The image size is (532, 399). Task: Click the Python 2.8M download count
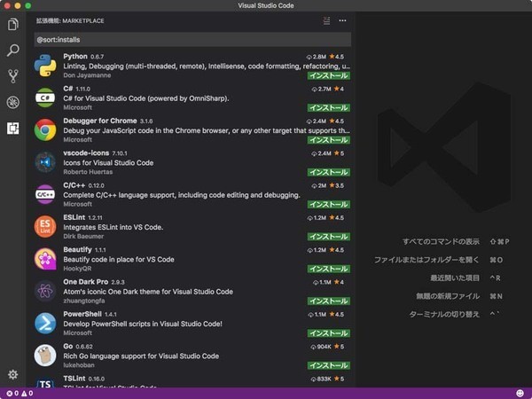317,57
